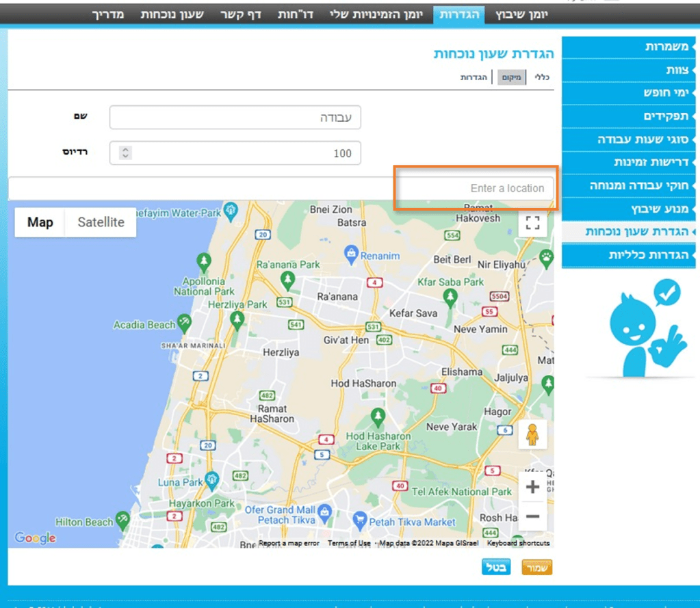Switch map to Satellite view

pos(101,222)
